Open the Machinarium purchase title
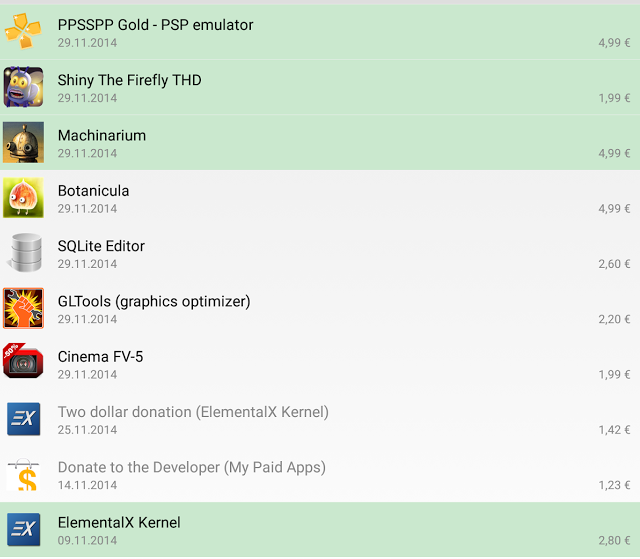640x559 pixels. (102, 135)
